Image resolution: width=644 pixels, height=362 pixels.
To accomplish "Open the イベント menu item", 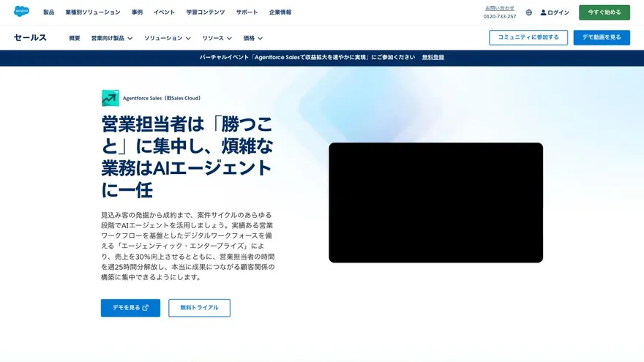I will pyautogui.click(x=164, y=12).
